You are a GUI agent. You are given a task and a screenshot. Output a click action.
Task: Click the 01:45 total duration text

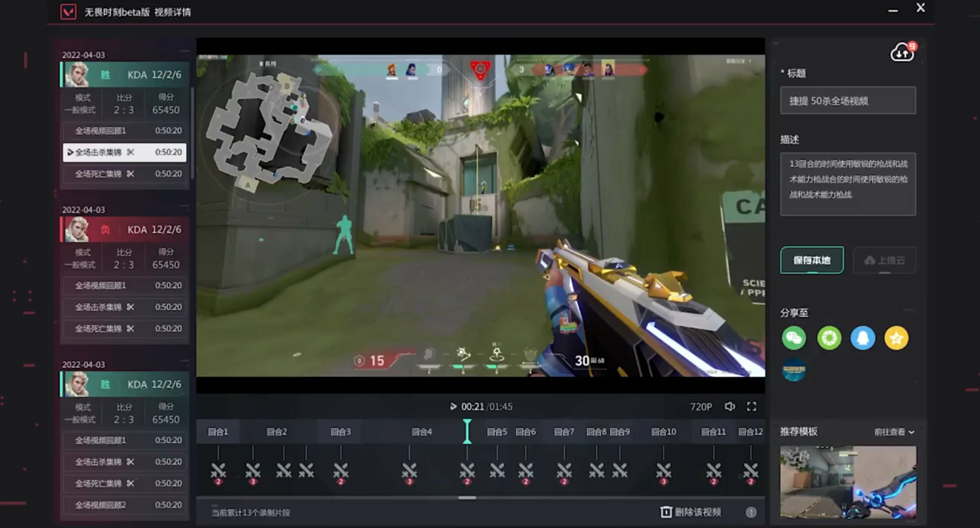click(500, 407)
